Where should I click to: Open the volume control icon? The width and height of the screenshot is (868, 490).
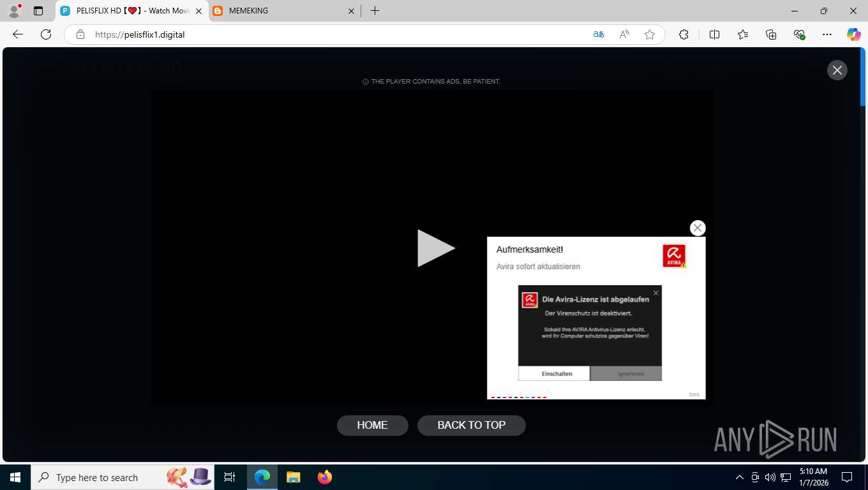pyautogui.click(x=770, y=477)
